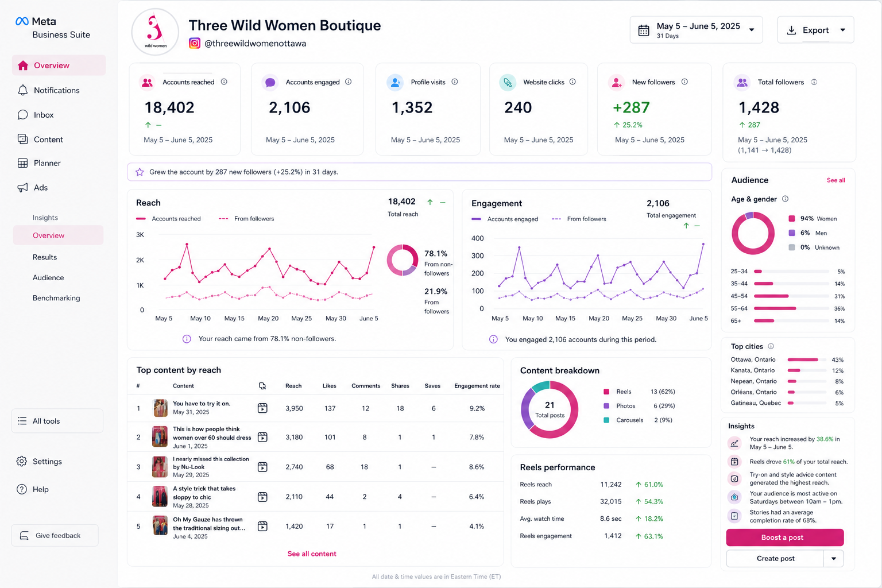Image resolution: width=882 pixels, height=588 pixels.
Task: Click thumbnail of 'You have to try it on.'
Action: (x=161, y=408)
